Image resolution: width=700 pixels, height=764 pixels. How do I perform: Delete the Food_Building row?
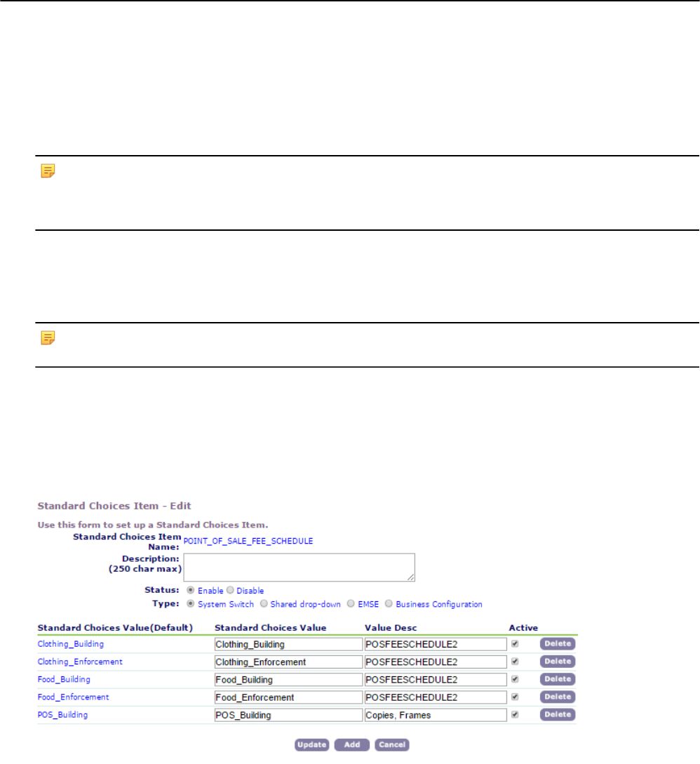[x=558, y=679]
